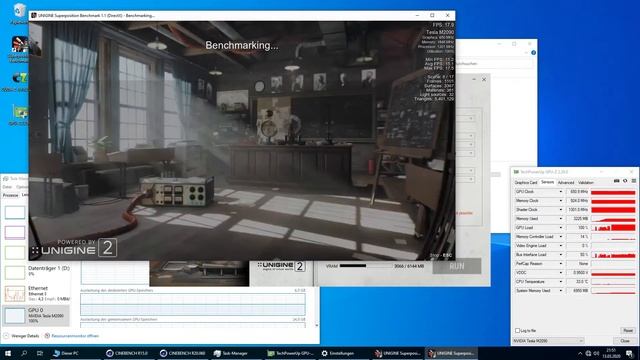Open the GPU Temperature sensor dropdown

coord(560,281)
